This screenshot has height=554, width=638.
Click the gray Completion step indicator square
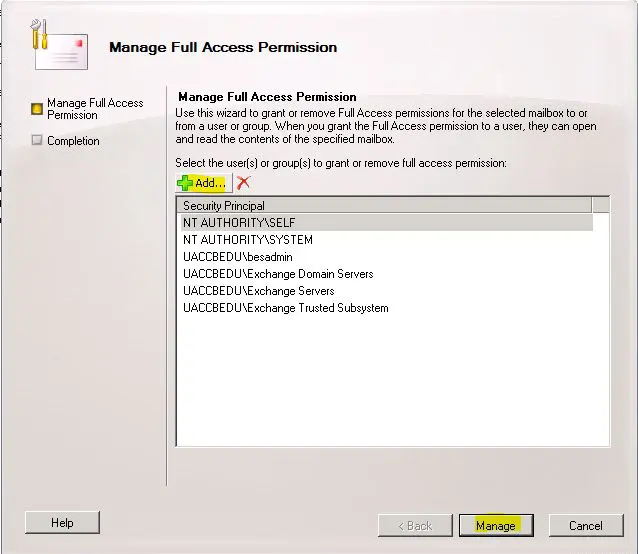click(37, 141)
